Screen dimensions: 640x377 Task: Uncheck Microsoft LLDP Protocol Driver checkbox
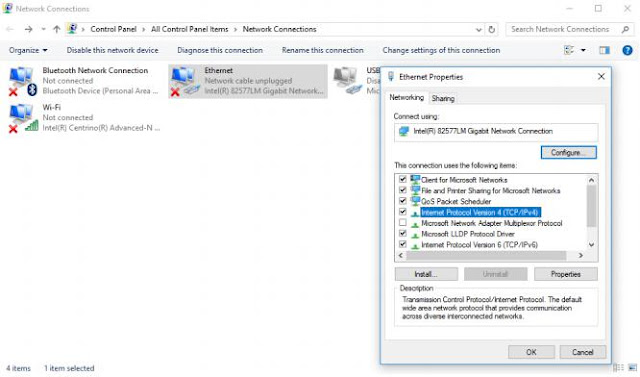coord(403,233)
